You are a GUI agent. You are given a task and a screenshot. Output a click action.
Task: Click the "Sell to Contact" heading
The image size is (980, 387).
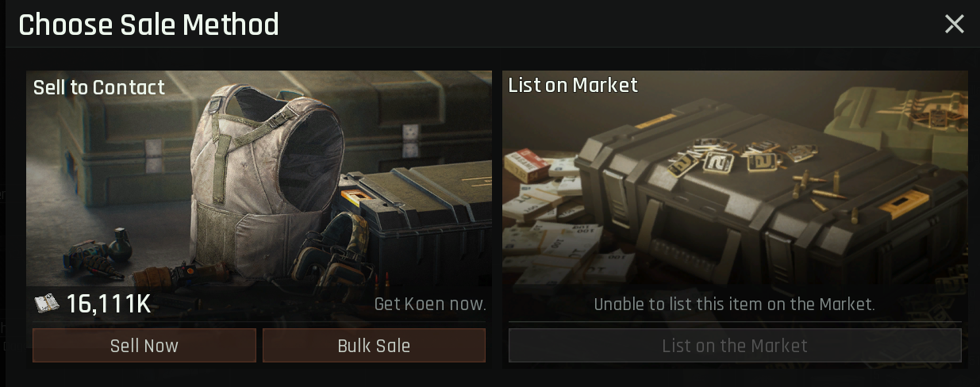point(99,87)
